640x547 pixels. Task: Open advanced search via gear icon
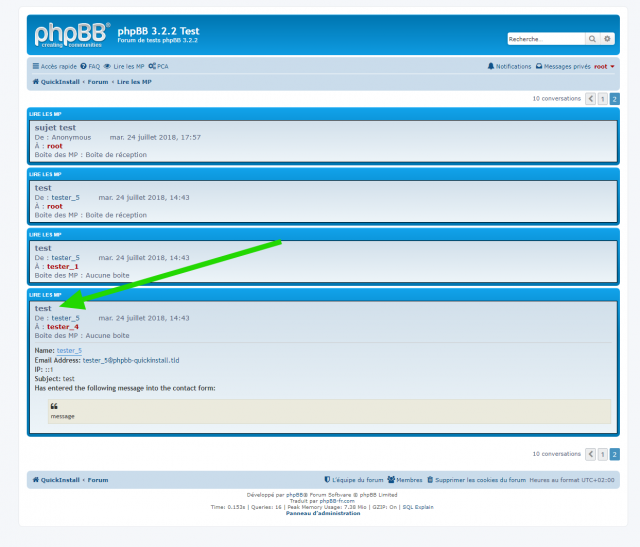607,39
